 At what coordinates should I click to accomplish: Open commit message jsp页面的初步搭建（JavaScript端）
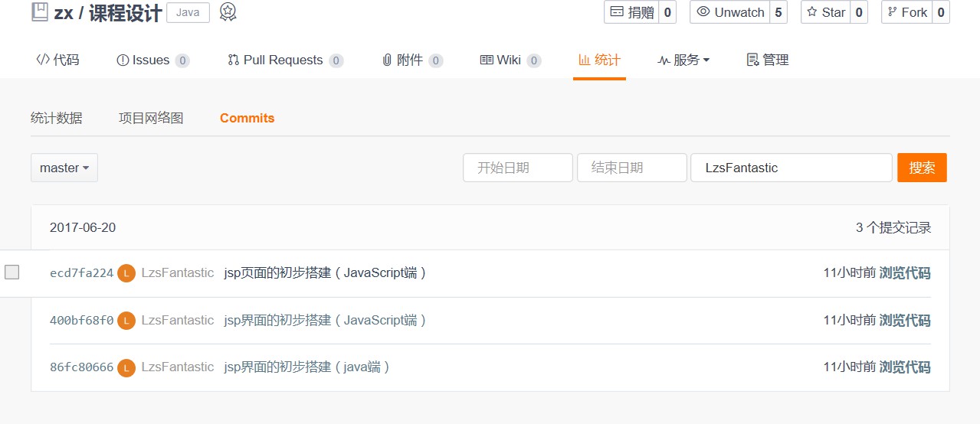click(x=325, y=273)
